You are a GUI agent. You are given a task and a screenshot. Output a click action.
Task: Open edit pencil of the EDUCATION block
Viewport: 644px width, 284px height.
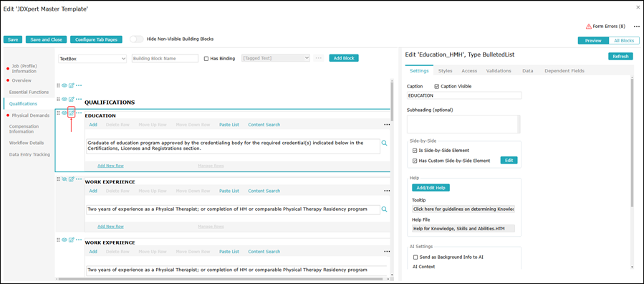coord(72,113)
